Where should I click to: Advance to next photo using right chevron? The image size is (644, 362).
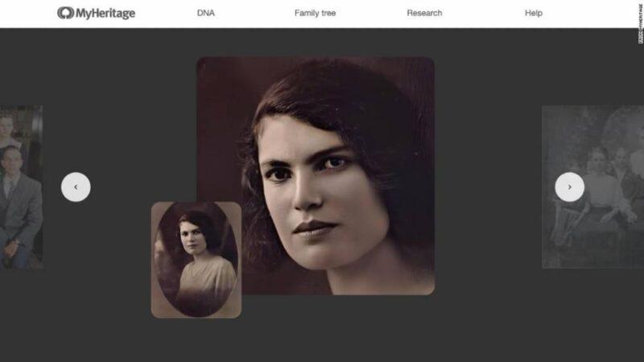click(570, 187)
